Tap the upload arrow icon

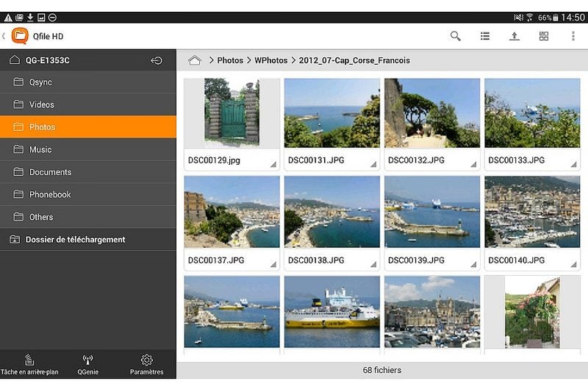[514, 36]
